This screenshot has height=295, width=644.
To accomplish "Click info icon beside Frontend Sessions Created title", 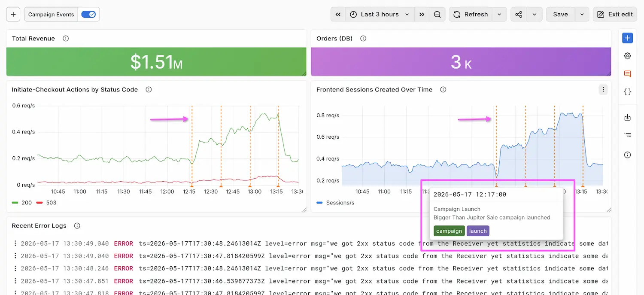I will [443, 89].
